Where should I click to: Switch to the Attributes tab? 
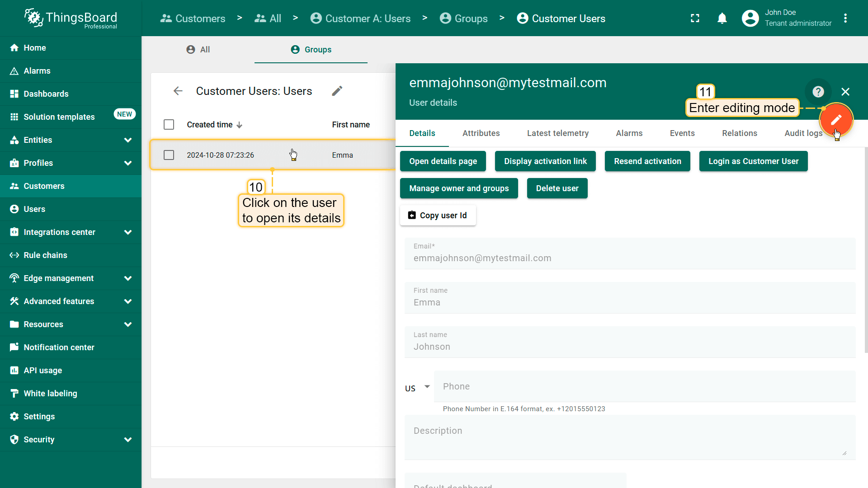coord(481,133)
